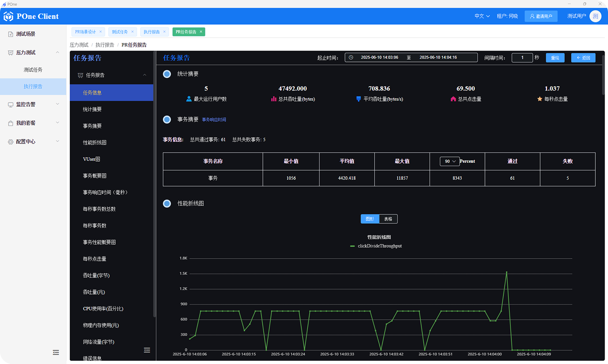This screenshot has height=364, width=608.
Task: Click the 返回 back button
Action: [x=583, y=58]
